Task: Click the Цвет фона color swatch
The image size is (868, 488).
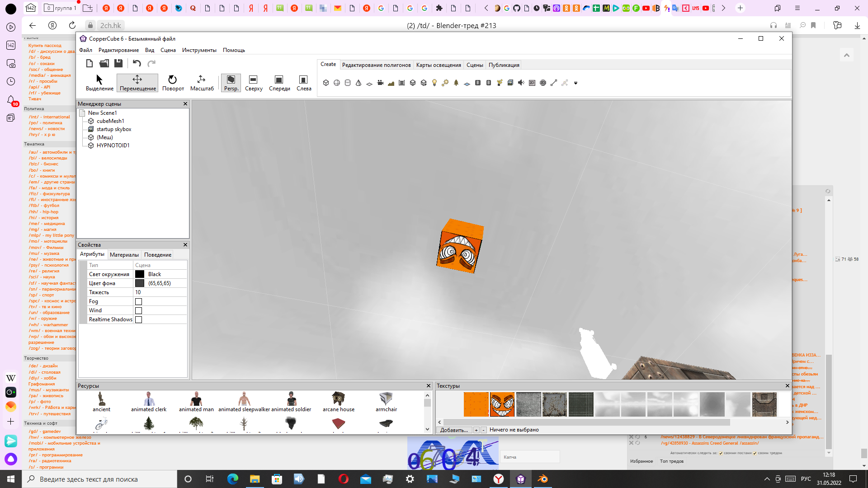Action: pyautogui.click(x=140, y=283)
